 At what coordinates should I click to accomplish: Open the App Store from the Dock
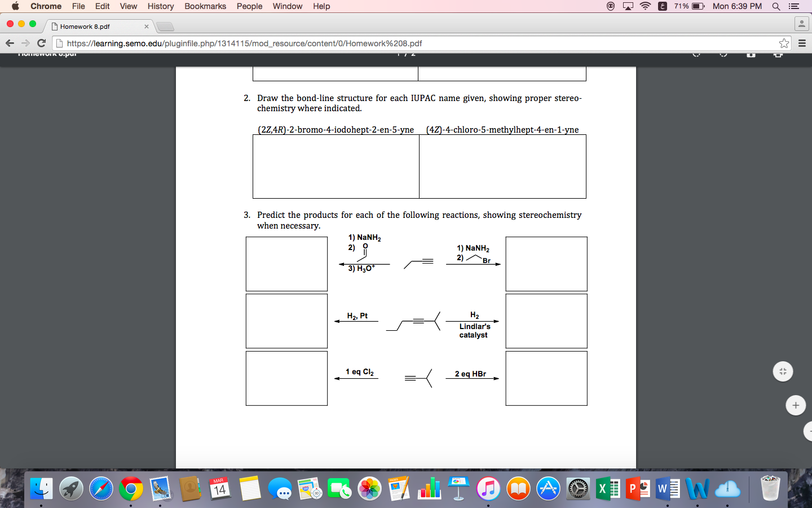(549, 489)
